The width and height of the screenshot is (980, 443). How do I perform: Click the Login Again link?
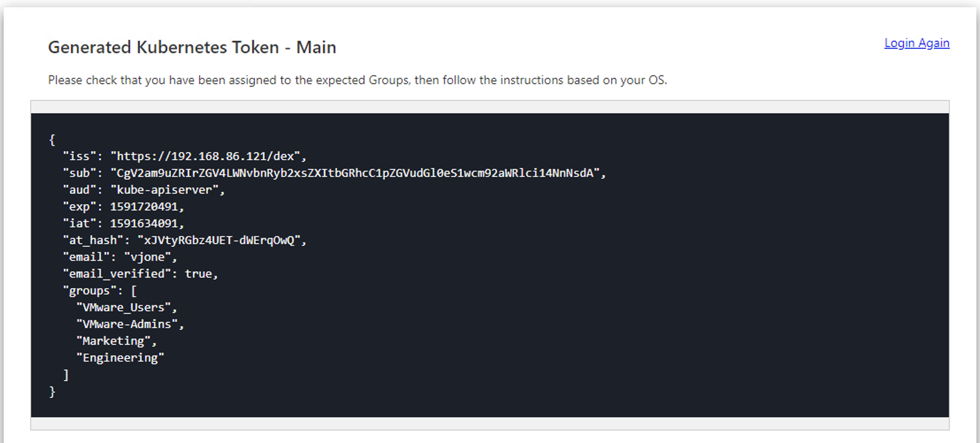(x=917, y=43)
